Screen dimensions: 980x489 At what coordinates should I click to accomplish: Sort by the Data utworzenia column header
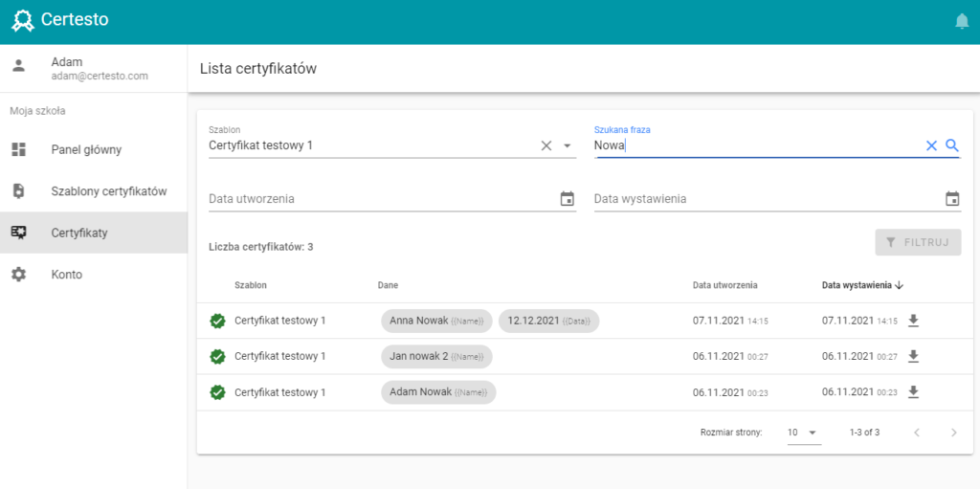(725, 285)
